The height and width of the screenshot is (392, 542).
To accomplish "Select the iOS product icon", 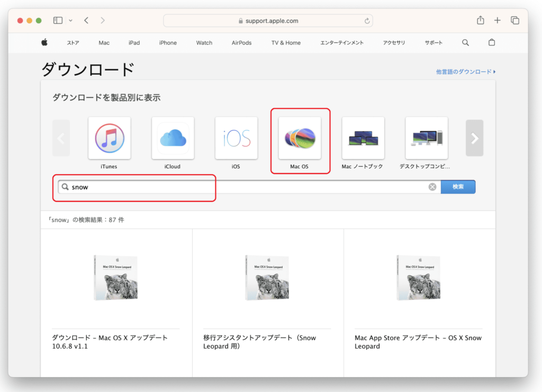I will pos(236,138).
